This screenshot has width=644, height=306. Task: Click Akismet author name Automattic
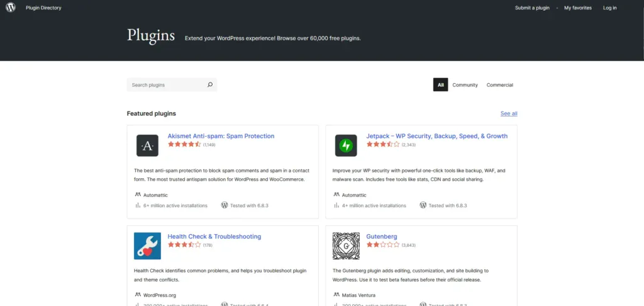156,195
